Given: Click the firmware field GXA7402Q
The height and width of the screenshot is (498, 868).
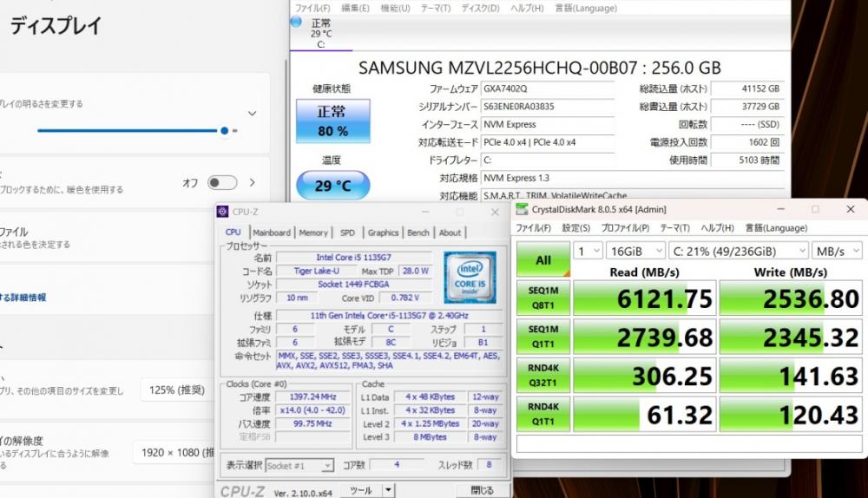Looking at the screenshot, I should tap(548, 88).
